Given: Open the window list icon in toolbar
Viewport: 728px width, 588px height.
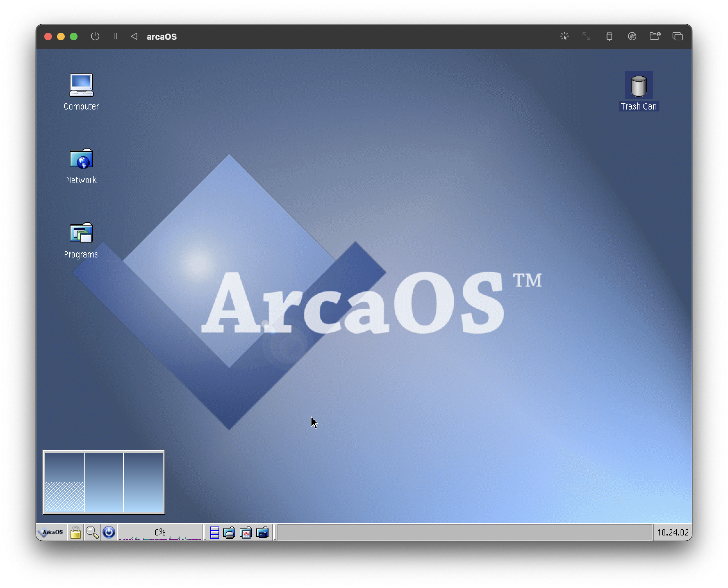Looking at the screenshot, I should (215, 533).
